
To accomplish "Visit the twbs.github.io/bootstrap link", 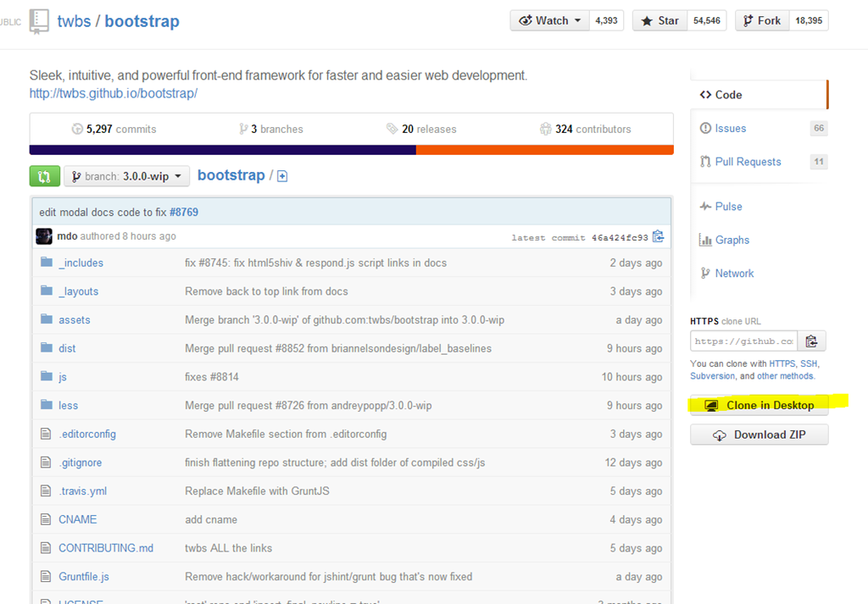I will 114,93.
